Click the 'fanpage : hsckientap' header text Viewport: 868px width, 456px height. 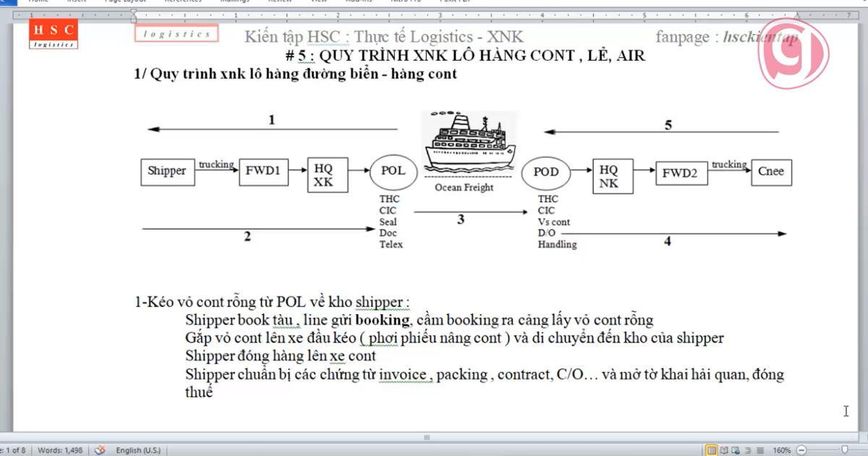[x=728, y=37]
